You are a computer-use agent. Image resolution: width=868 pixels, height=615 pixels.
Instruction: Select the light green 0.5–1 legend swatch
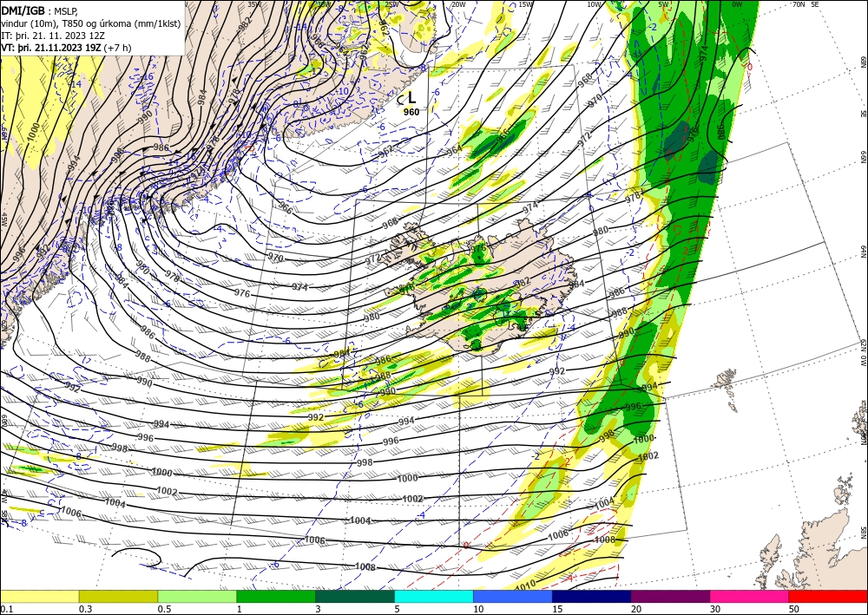[x=197, y=596]
